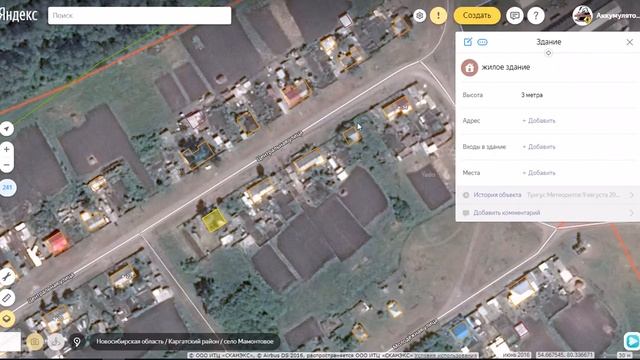Screen dimensions: 640x360
Task: Open more actions ellipsis in Здание panel
Action: coord(482,42)
